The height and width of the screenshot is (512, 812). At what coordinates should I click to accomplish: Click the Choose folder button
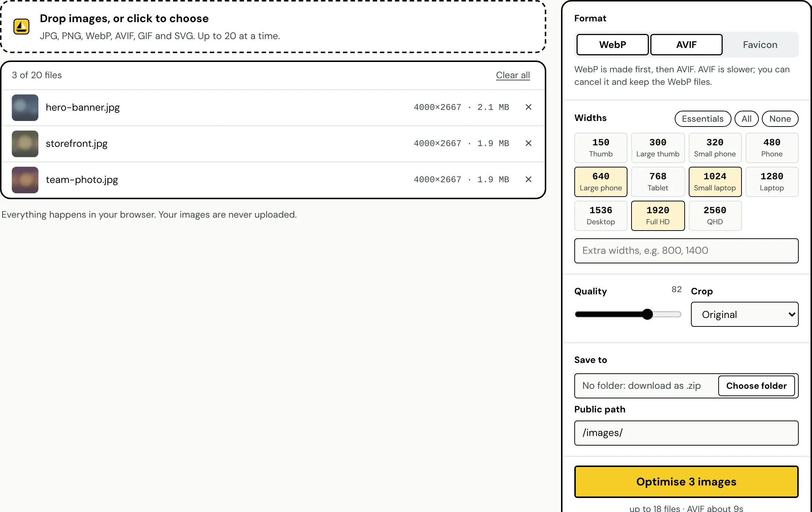point(756,386)
